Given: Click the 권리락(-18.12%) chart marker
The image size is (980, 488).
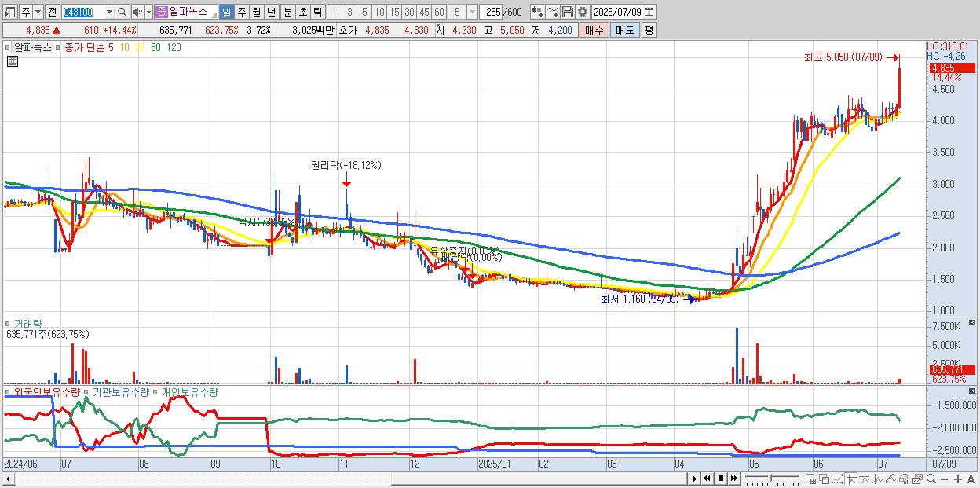Looking at the screenshot, I should [346, 165].
